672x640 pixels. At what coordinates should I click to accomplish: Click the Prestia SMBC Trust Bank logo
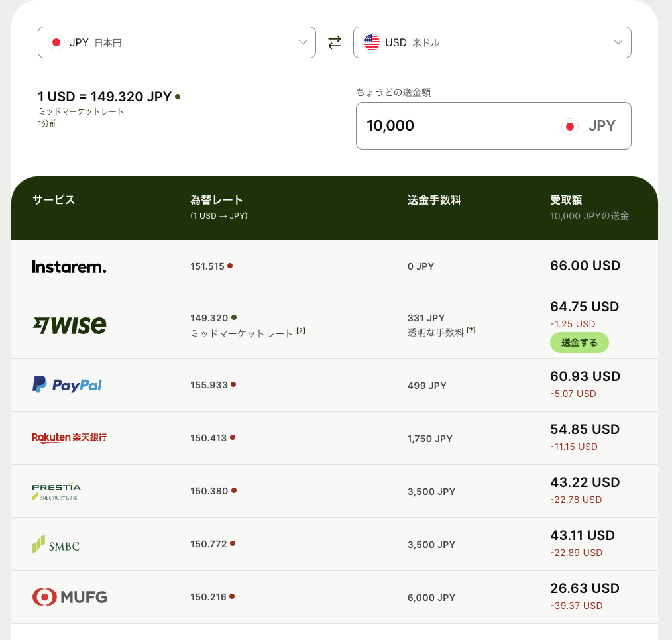(56, 492)
